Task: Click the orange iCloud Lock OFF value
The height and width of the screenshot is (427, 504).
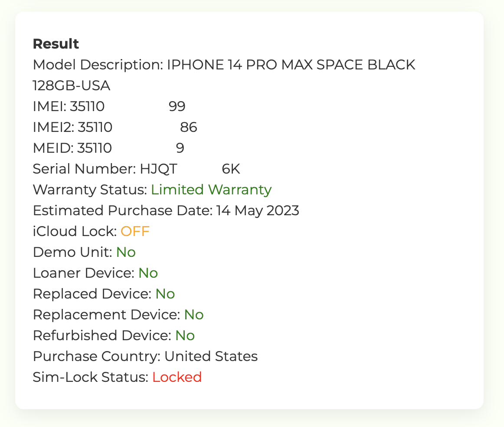Action: tap(135, 231)
